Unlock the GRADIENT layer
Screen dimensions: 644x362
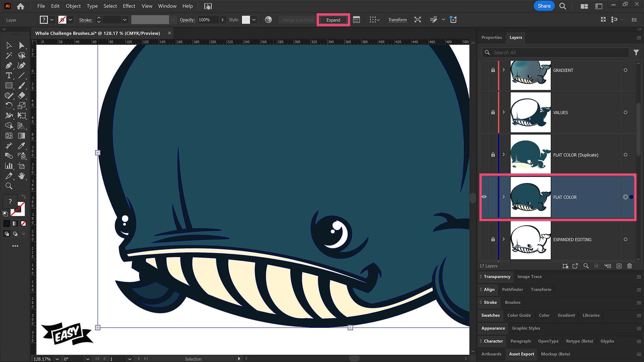[x=493, y=70]
